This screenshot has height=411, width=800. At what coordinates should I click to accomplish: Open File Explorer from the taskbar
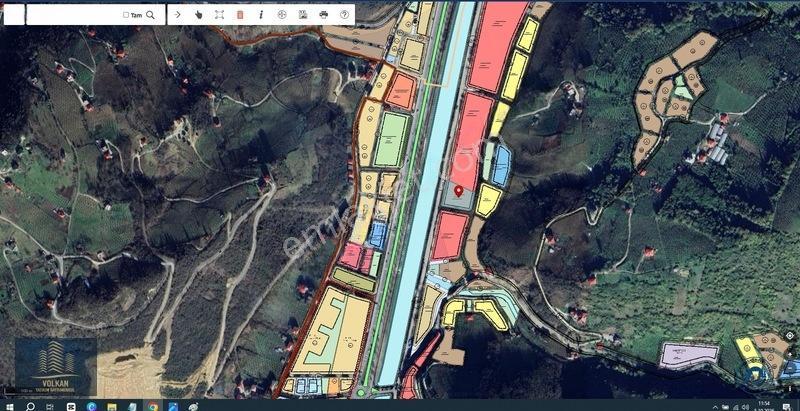[112, 406]
